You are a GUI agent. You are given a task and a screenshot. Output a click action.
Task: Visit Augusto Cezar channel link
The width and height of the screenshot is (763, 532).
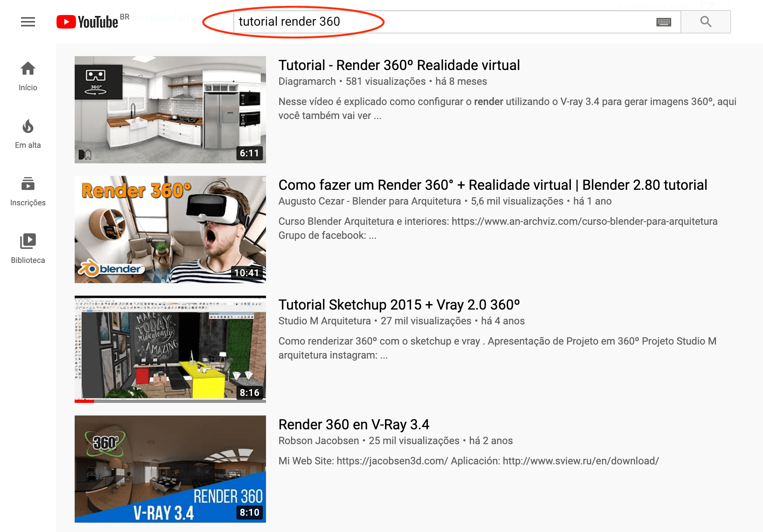[369, 201]
